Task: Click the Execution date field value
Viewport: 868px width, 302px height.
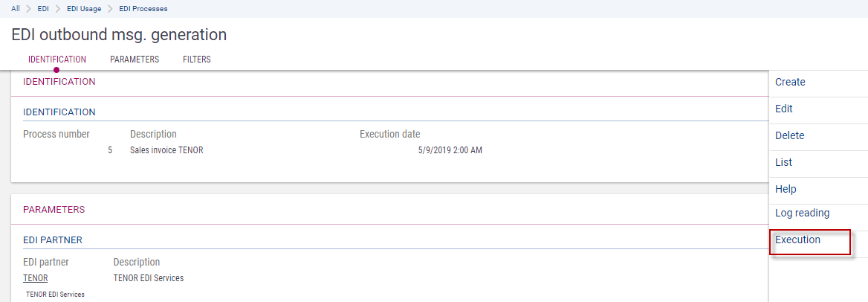Action: [x=450, y=150]
